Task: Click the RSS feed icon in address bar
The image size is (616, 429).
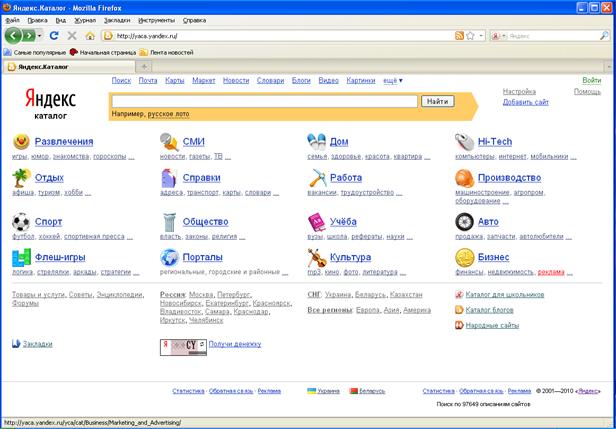Action: 459,35
